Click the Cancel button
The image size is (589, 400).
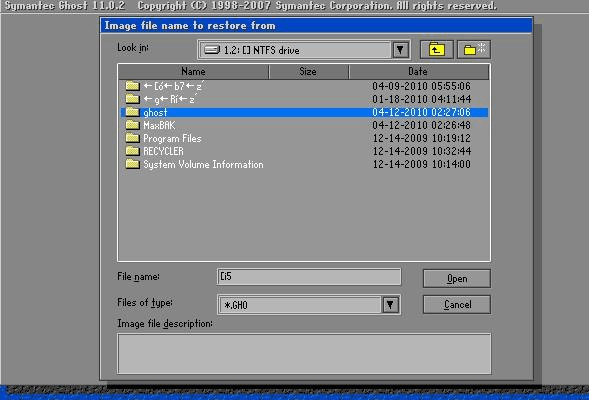click(x=457, y=305)
